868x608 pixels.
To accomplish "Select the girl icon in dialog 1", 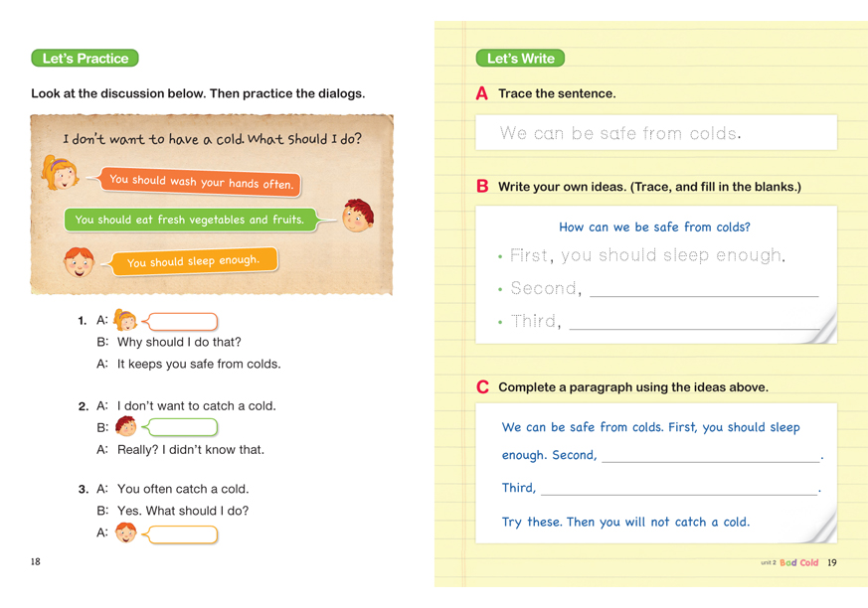I will click(125, 320).
